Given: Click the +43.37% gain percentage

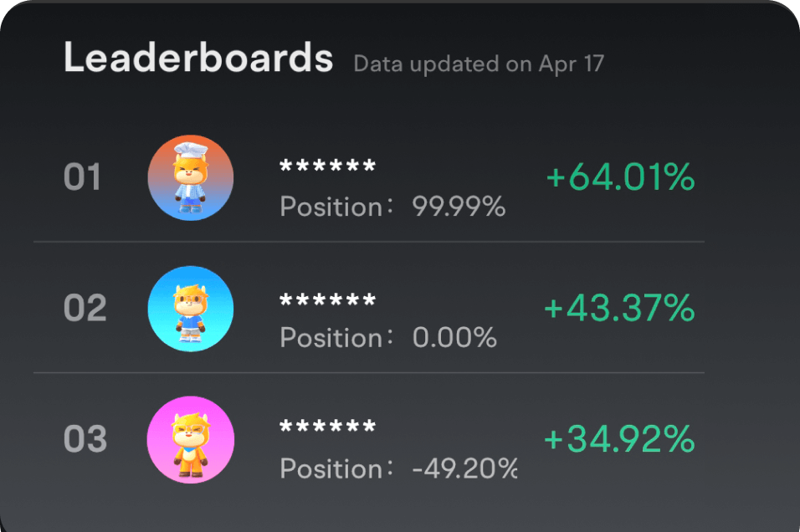Looking at the screenshot, I should point(618,309).
